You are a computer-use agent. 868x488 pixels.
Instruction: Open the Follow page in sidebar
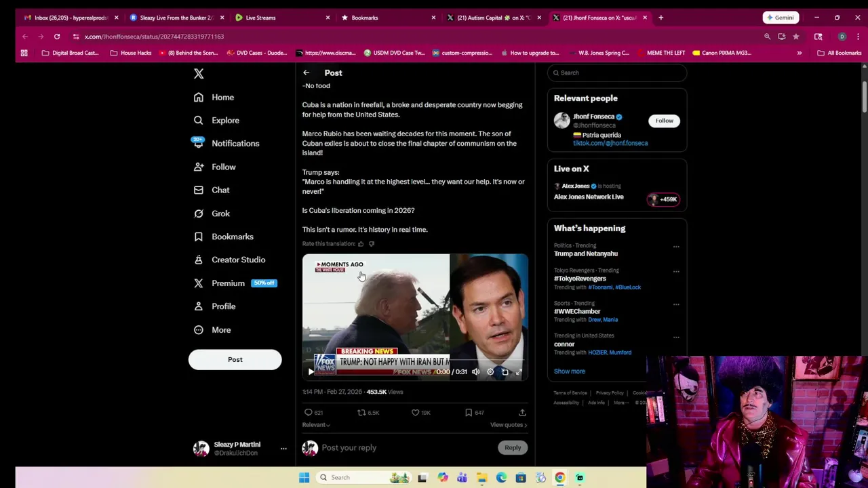coord(214,167)
